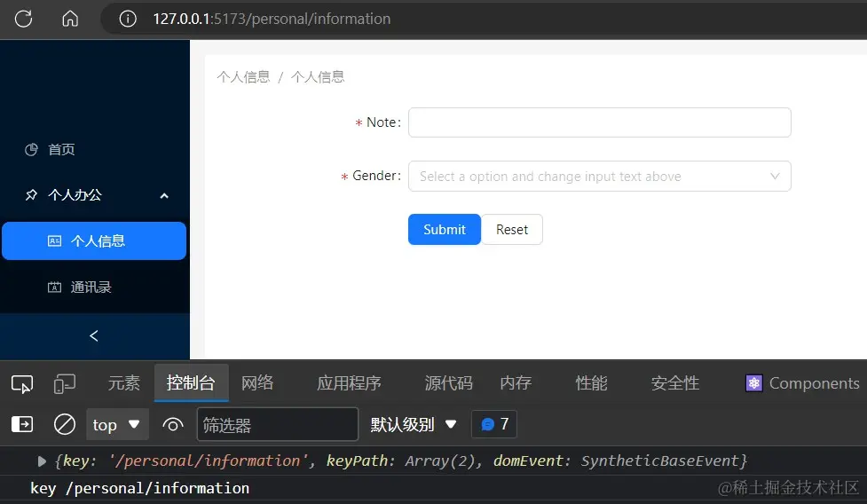Reset the form
This screenshot has height=504, width=867.
[512, 229]
